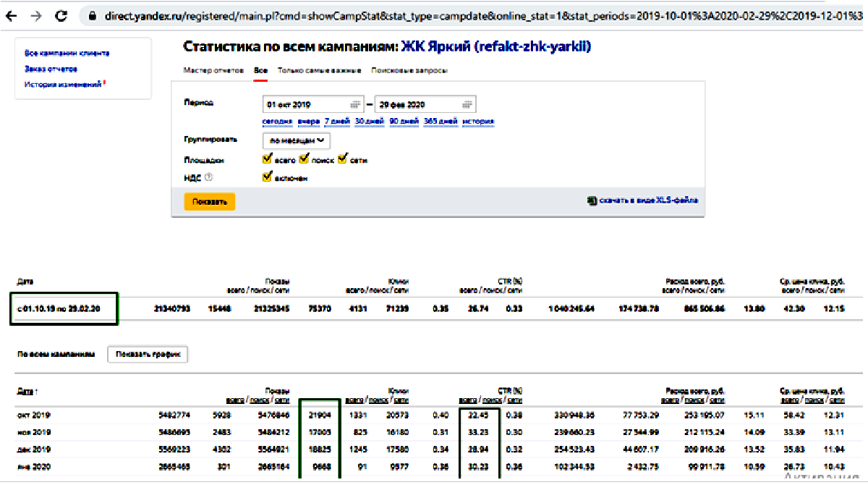Open the 'Поисковые запросы' tab
This screenshot has height=485, width=868.
coord(409,71)
